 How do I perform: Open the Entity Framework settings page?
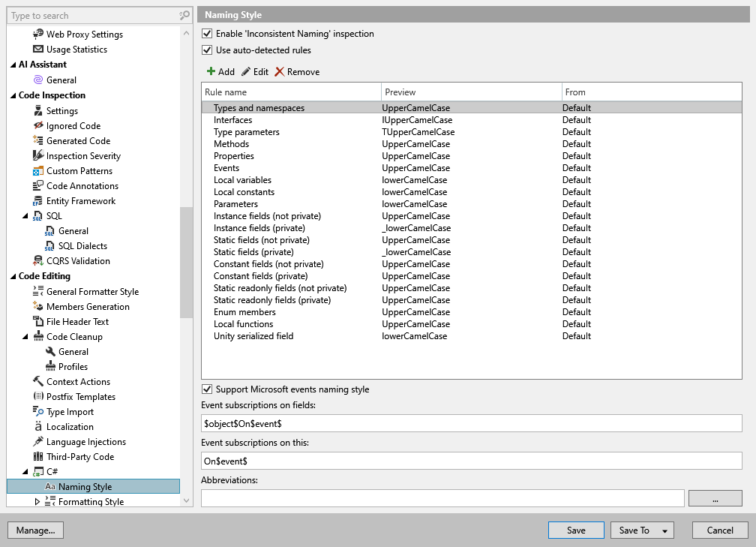pos(84,200)
